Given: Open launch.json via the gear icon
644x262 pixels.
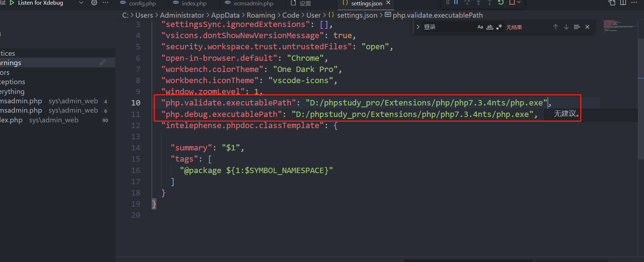Looking at the screenshot, I should pyautogui.click(x=94, y=3).
